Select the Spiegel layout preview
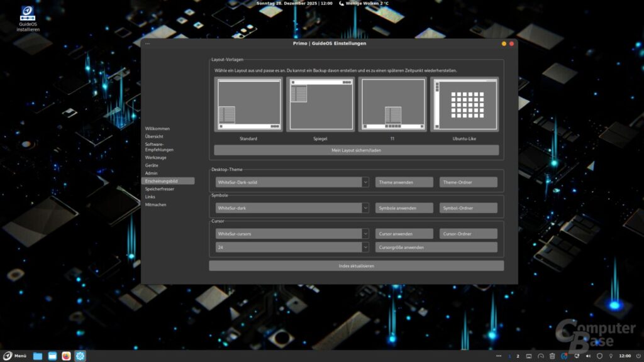Screen dimensions: 644x362 pyautogui.click(x=320, y=104)
